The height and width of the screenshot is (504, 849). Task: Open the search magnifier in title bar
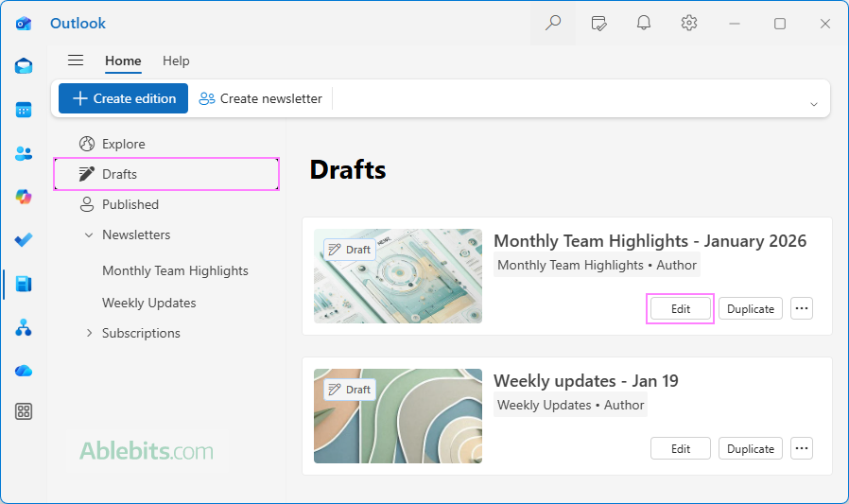(x=553, y=24)
